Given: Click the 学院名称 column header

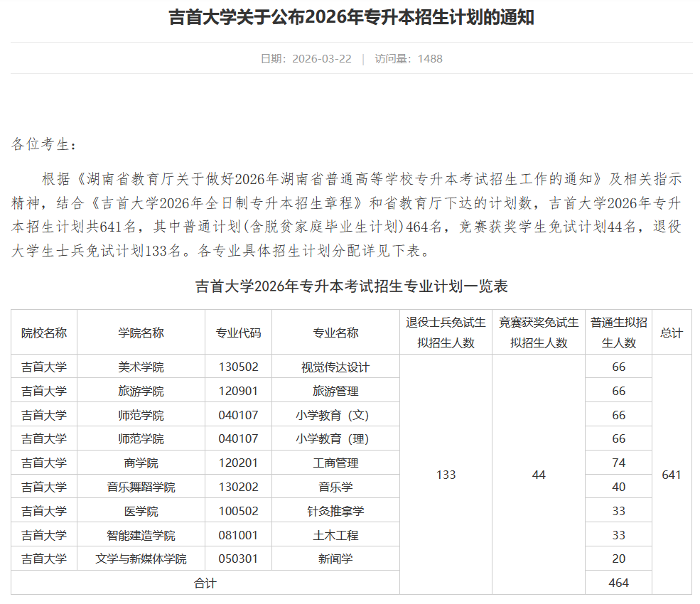Looking at the screenshot, I should [x=140, y=332].
